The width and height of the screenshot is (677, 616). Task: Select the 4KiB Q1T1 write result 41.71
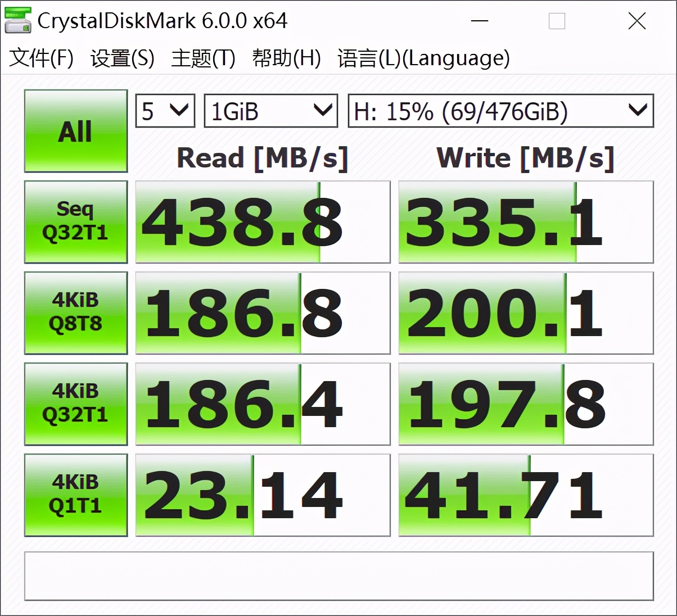pyautogui.click(x=526, y=495)
